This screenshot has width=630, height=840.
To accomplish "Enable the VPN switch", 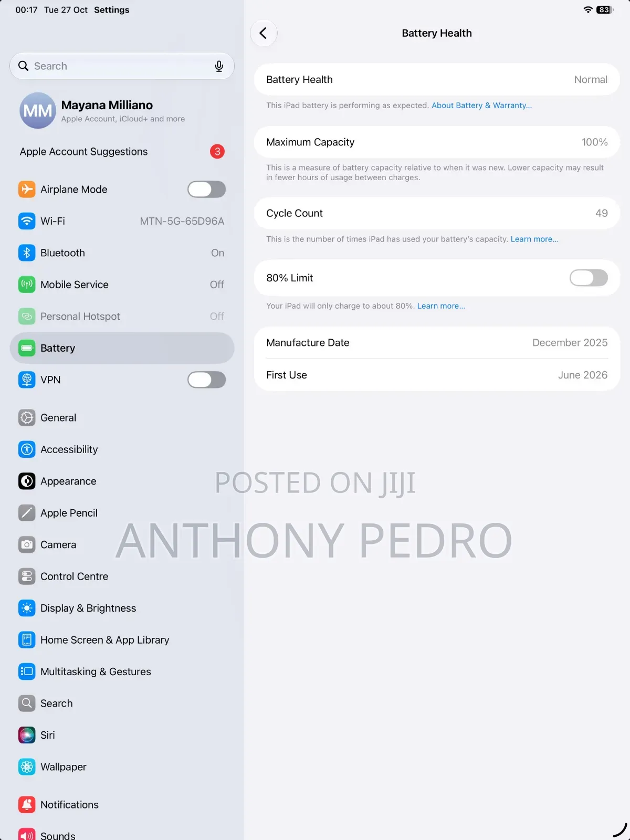I will point(207,380).
